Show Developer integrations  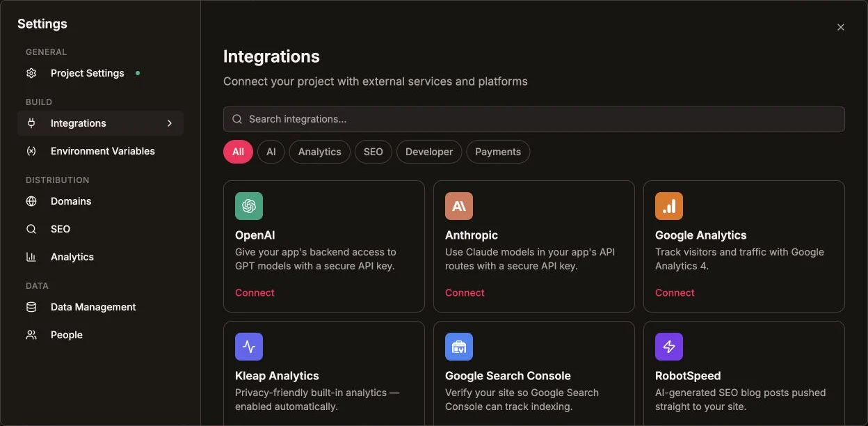coord(429,152)
